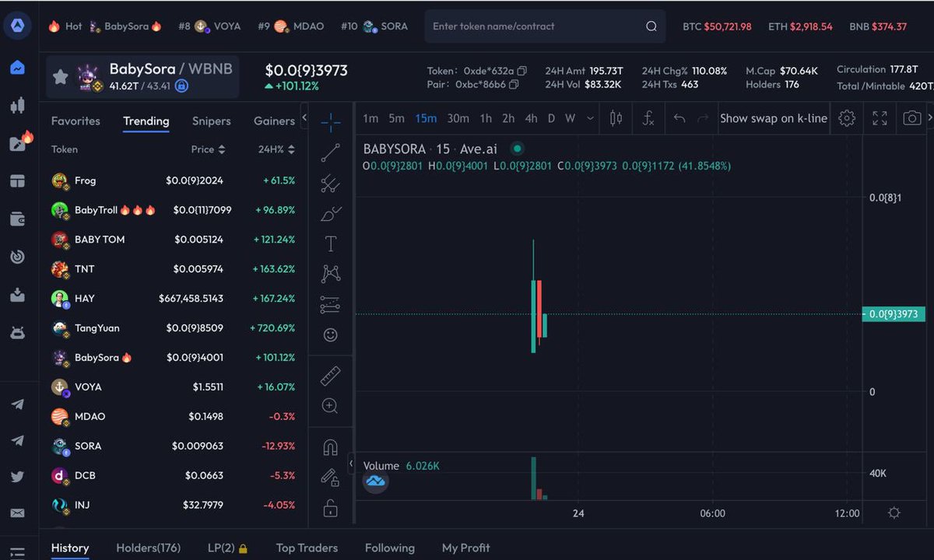Toggle Show swap on k-line
The image size is (934, 560).
coord(774,118)
